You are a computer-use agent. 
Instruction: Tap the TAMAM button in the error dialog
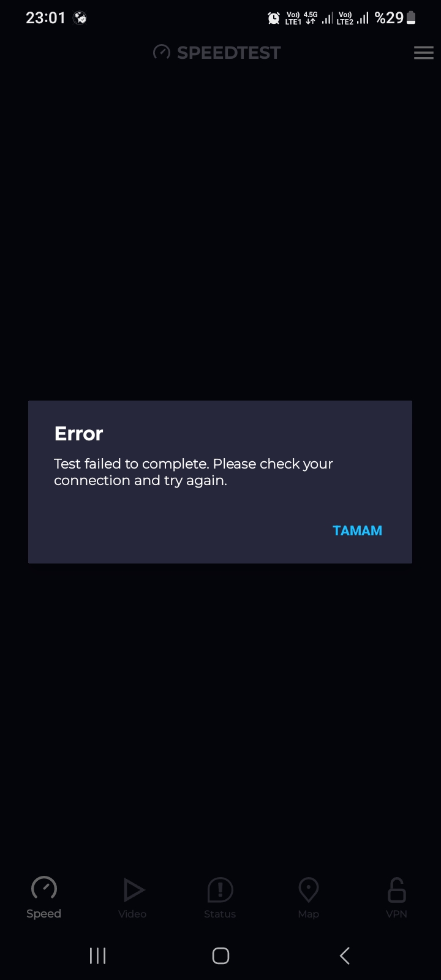(357, 530)
